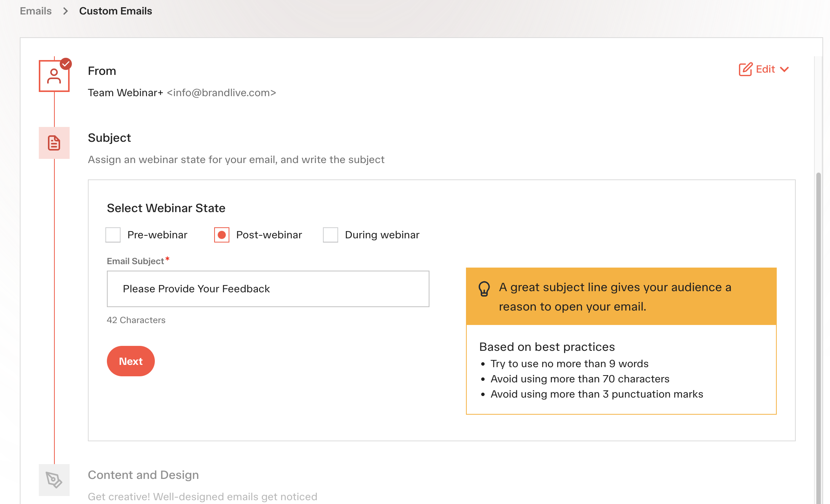The width and height of the screenshot is (830, 504).
Task: Click the Assign an webinar state description
Action: point(236,160)
